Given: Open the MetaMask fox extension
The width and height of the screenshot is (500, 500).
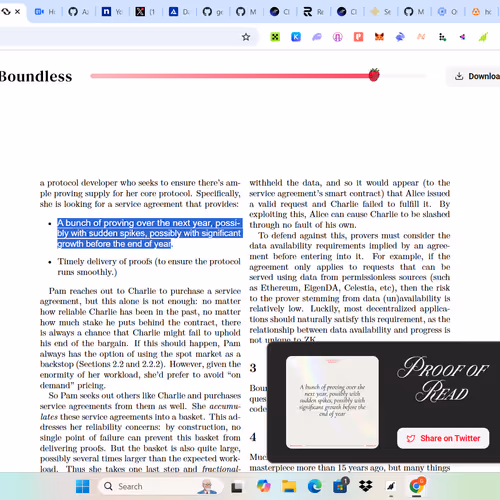Looking at the screenshot, I should click(x=379, y=37).
